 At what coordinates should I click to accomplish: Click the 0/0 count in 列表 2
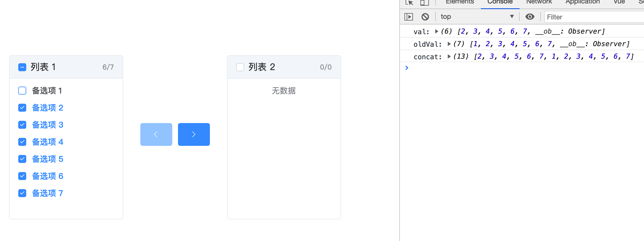click(x=326, y=67)
